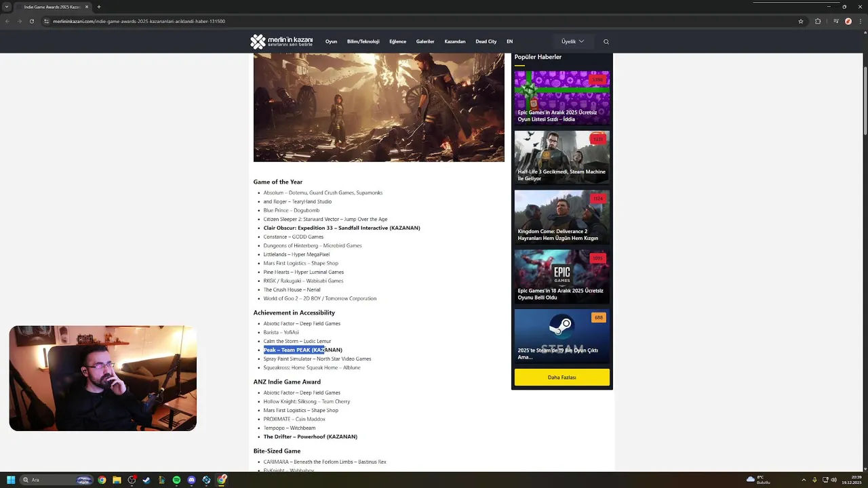Screen dimensions: 868x488
Task: Open the 2025'te Steam'de news card
Action: point(561,336)
